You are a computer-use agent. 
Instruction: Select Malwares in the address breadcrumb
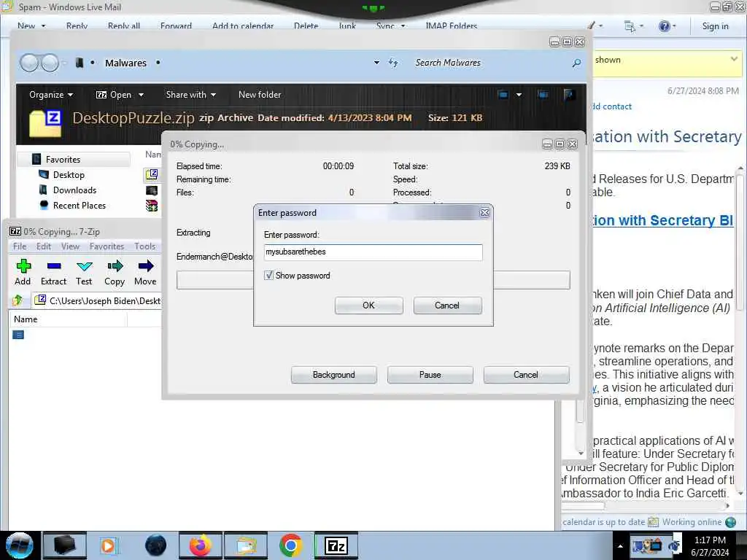(125, 63)
